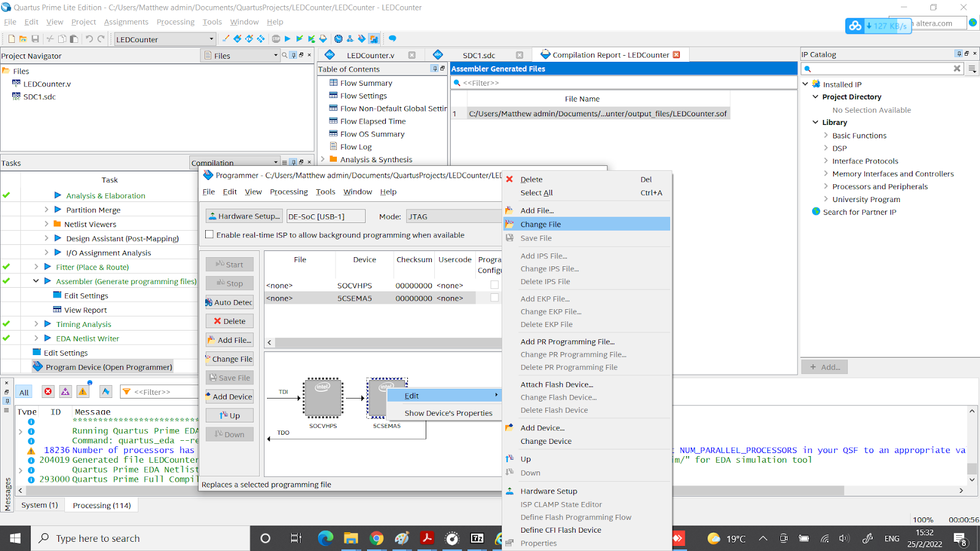Screen dimensions: 980x551
Task: Click Start Analysis & Synthesis toolbar icon
Action: coord(300,39)
